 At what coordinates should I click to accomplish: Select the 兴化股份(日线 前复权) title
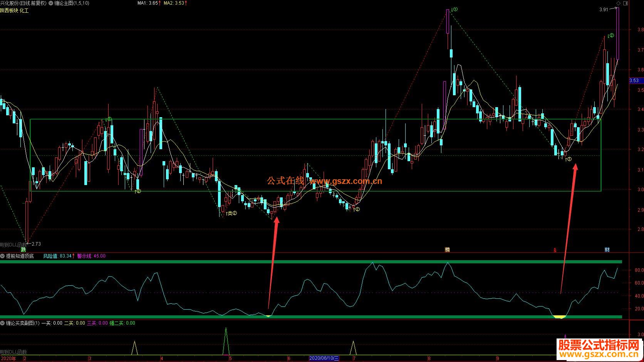23,3
